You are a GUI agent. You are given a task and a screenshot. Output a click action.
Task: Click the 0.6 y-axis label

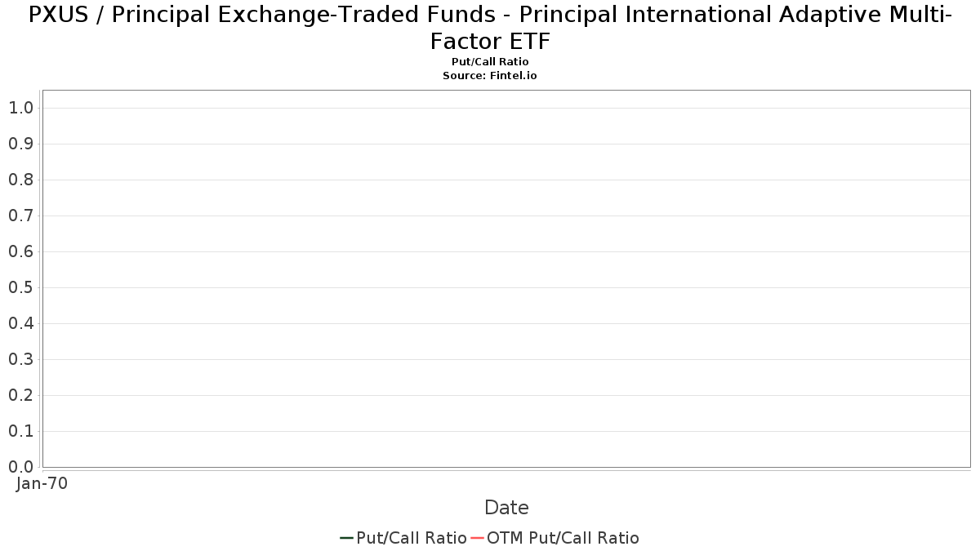20,251
